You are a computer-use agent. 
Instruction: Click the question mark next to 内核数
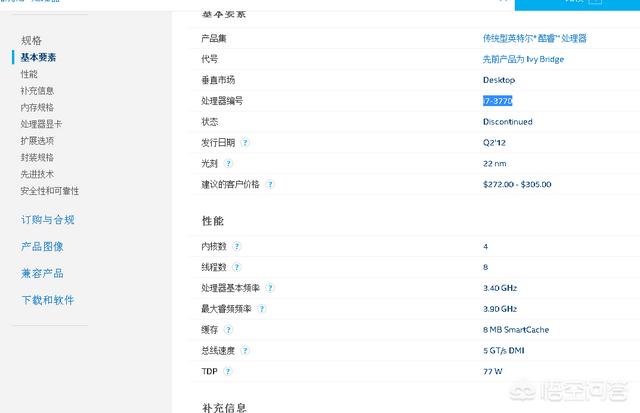[x=236, y=246]
